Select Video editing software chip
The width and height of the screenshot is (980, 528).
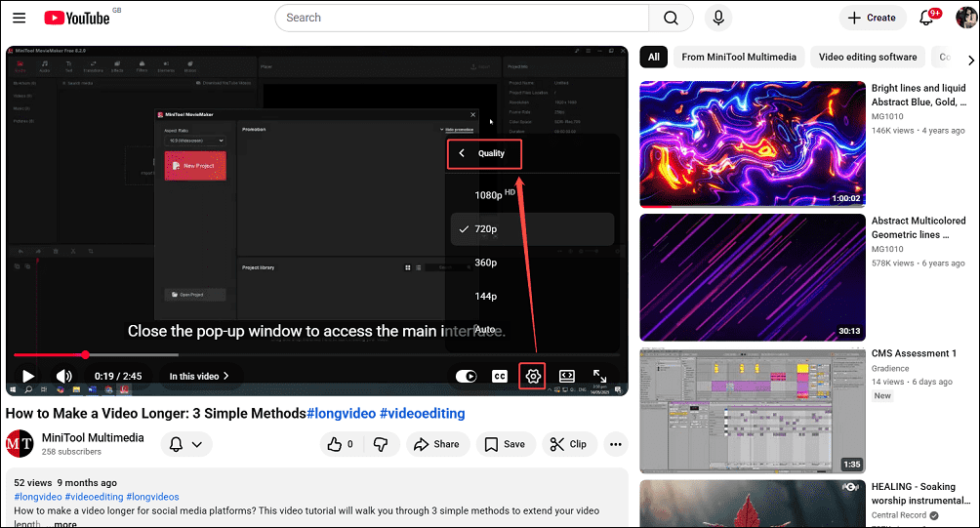click(x=868, y=57)
